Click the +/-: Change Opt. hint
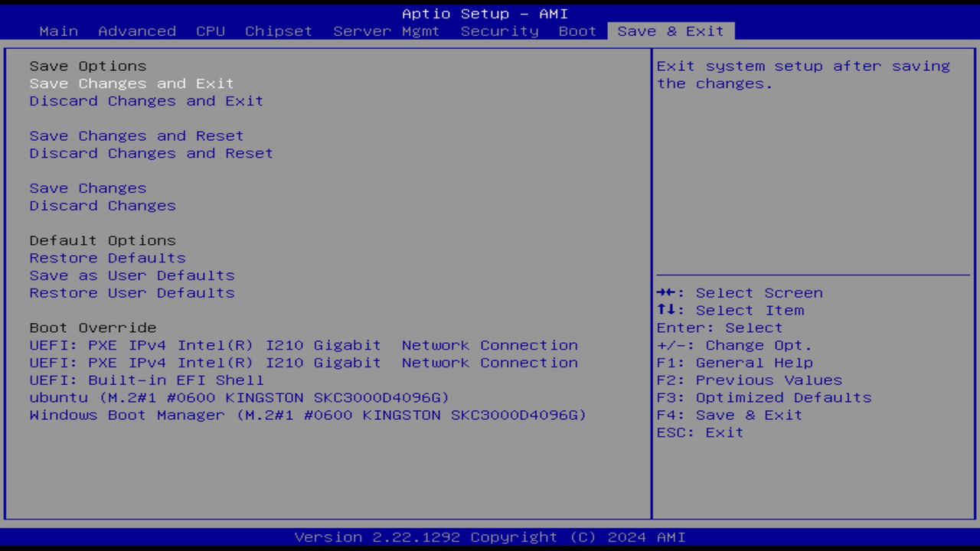Viewport: 980px width, 551px height. tap(734, 345)
